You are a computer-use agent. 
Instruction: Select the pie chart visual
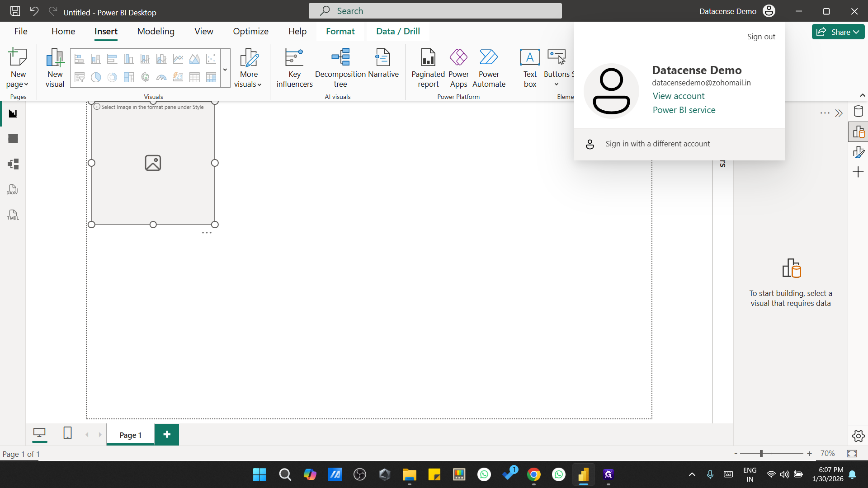(x=95, y=78)
